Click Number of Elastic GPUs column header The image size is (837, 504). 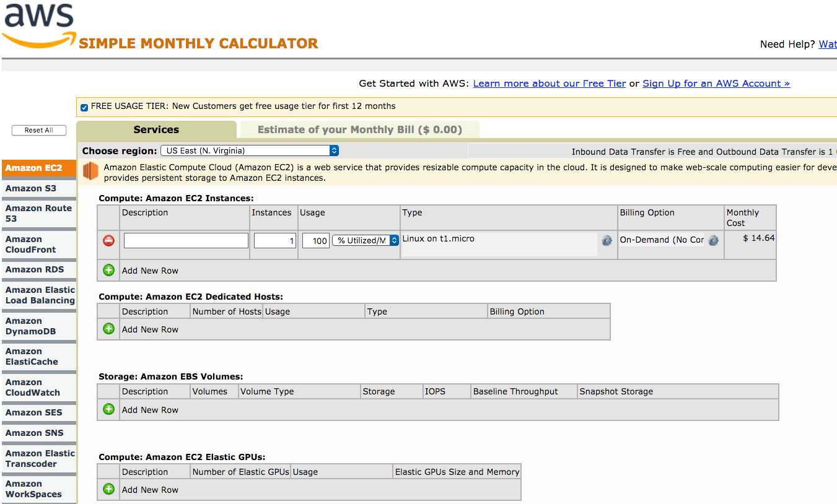click(x=241, y=472)
